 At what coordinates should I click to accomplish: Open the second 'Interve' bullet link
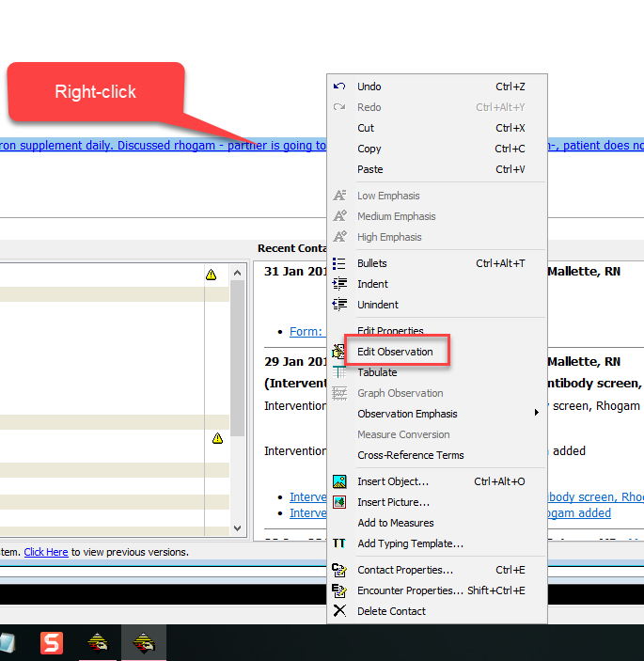coord(308,513)
